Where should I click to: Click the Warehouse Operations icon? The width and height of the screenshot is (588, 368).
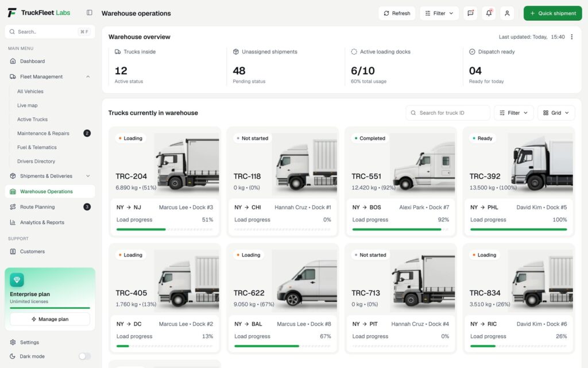coord(13,191)
